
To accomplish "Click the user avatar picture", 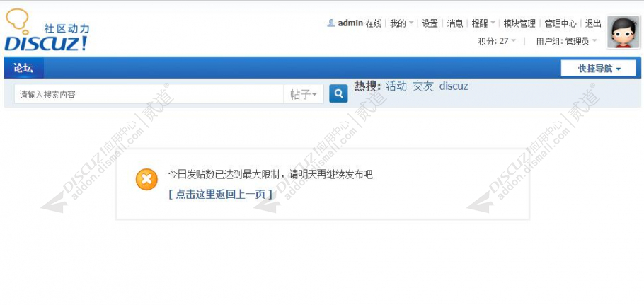I will 623,33.
